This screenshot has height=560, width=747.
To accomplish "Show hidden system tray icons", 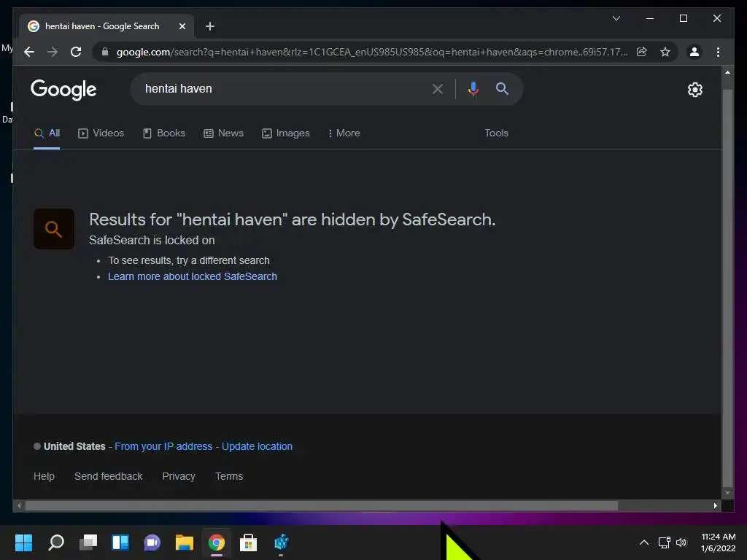I will click(x=643, y=542).
